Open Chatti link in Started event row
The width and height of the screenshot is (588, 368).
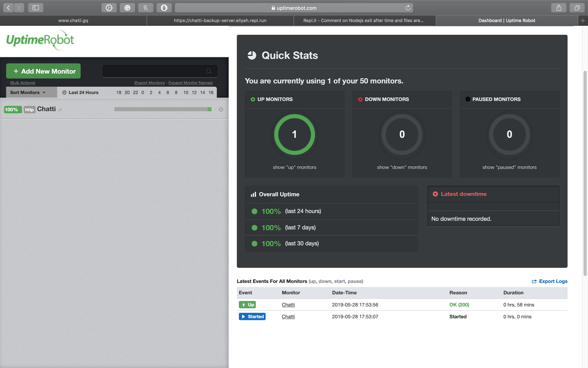tap(288, 316)
